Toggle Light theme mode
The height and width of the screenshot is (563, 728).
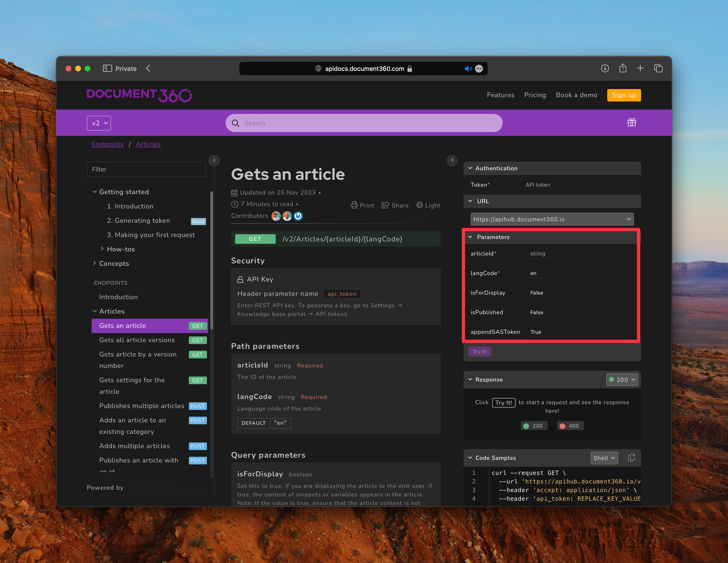[x=428, y=205]
